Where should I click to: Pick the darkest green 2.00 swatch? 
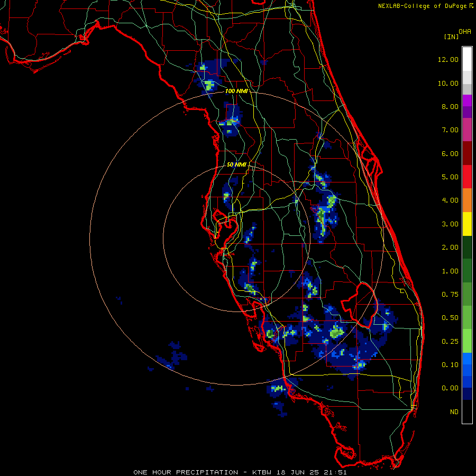[467, 247]
